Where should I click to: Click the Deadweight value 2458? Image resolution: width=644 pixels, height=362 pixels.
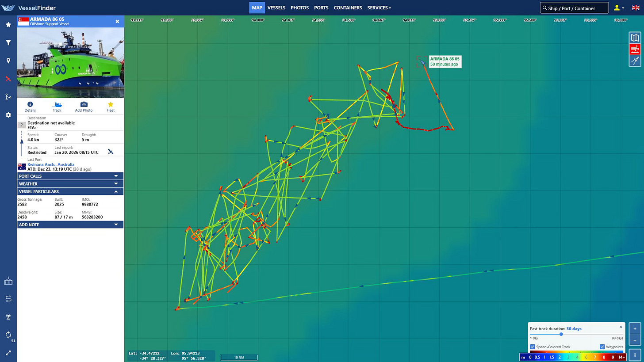pos(22,217)
